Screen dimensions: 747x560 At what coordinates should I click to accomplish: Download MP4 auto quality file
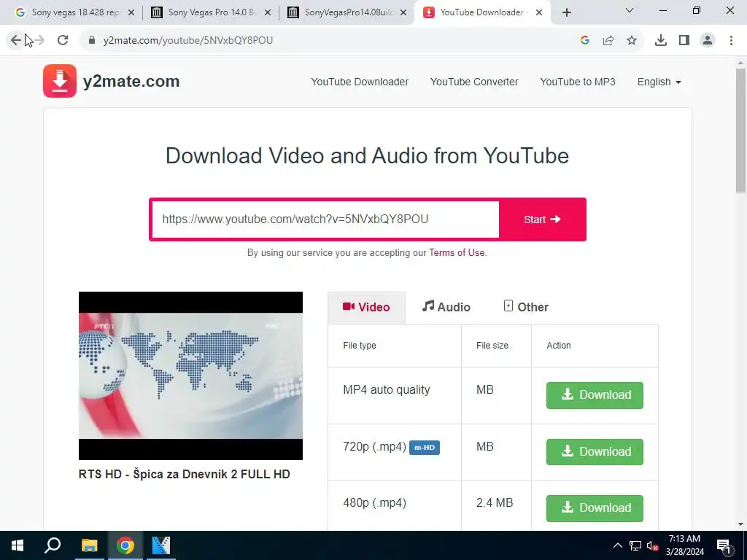(x=595, y=395)
